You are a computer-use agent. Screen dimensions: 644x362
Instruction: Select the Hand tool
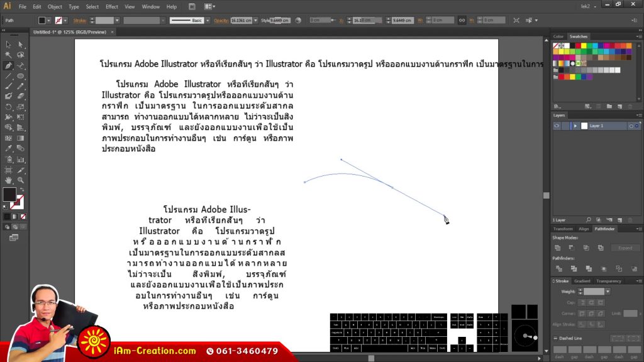coord(8,180)
